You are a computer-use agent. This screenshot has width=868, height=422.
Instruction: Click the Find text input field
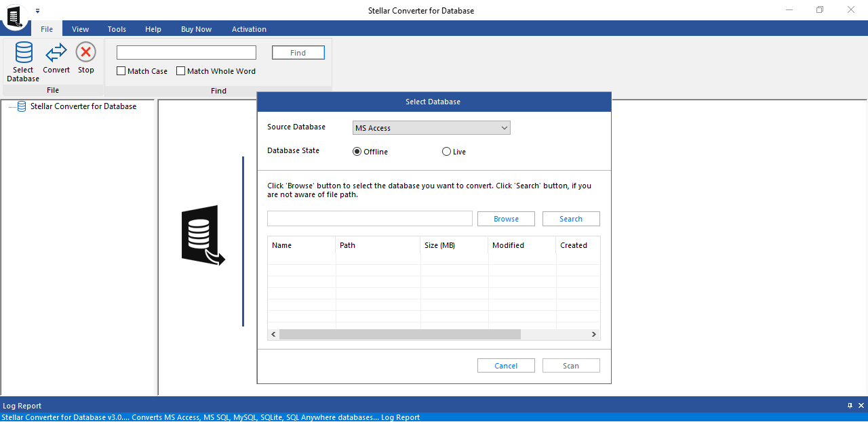coord(186,53)
